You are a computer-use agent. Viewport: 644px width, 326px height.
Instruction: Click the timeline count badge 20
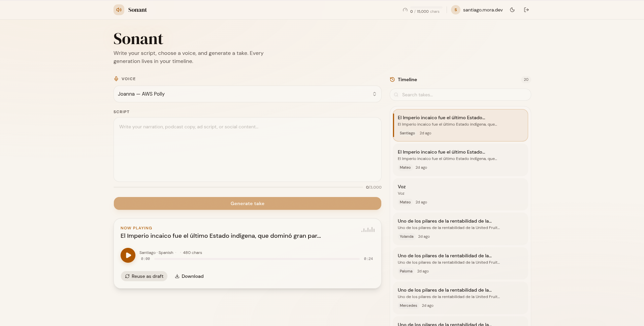point(526,79)
